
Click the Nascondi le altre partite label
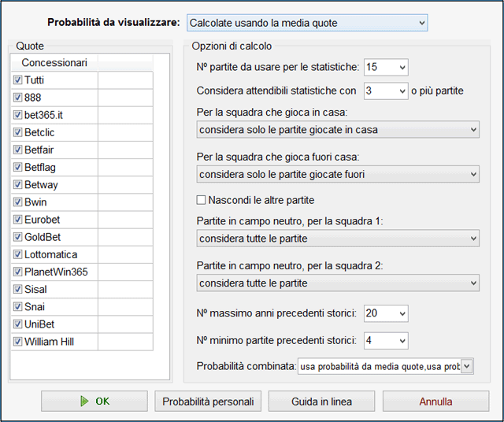[x=261, y=200]
